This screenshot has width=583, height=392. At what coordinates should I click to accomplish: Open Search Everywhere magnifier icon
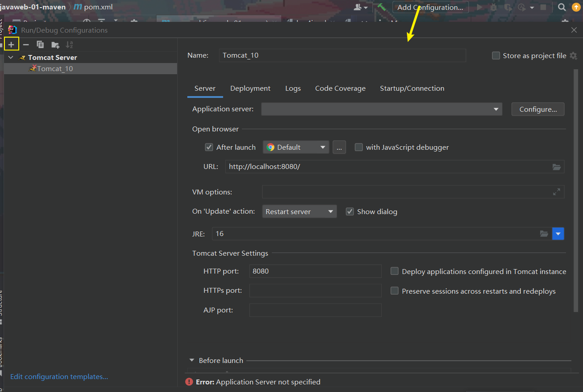[562, 7]
